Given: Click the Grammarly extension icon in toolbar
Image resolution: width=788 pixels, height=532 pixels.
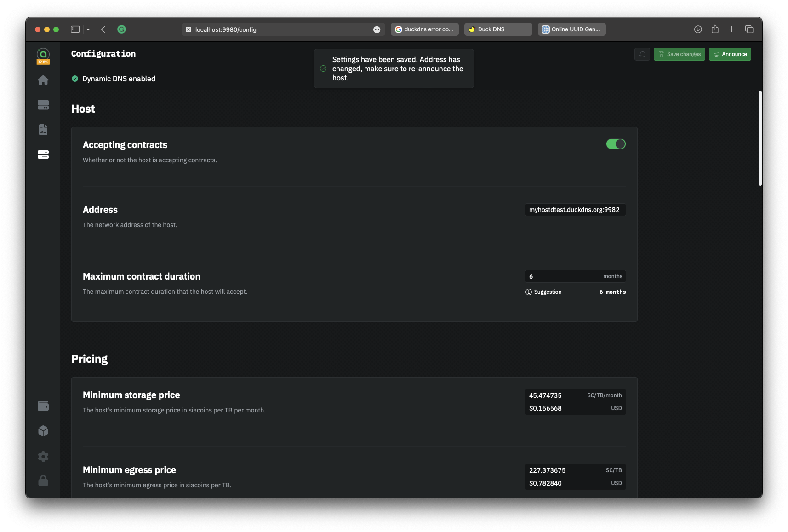Looking at the screenshot, I should click(121, 29).
